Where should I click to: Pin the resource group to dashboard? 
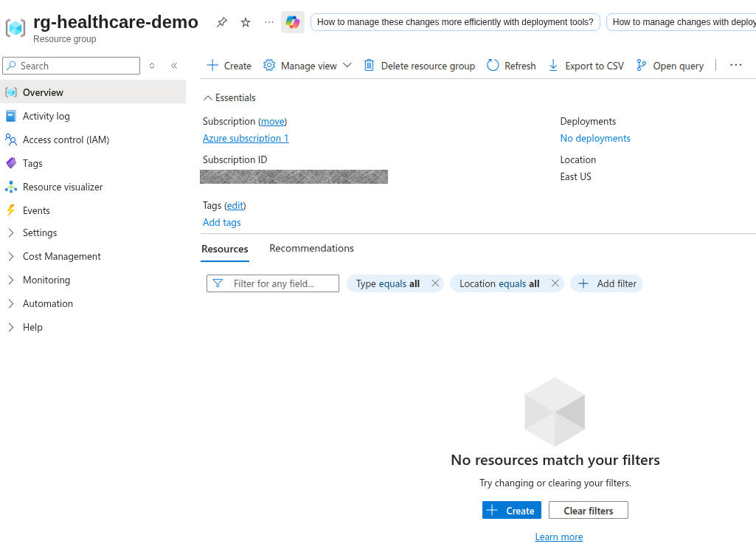(222, 22)
